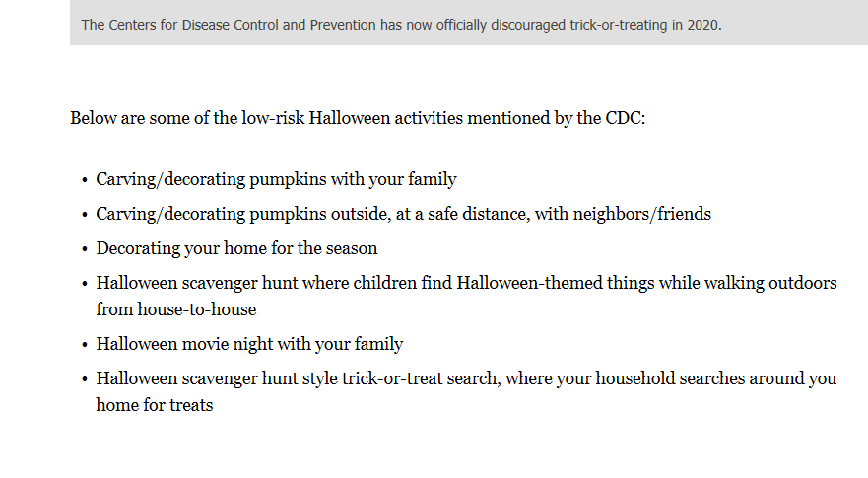Click the bullet before the pumpkins outside item

coord(85,215)
